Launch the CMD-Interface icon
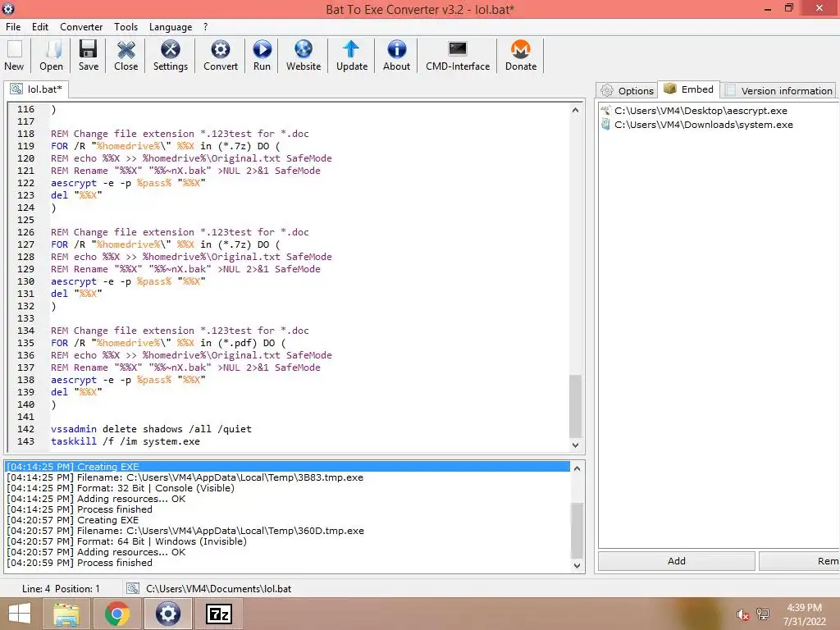Image resolution: width=840 pixels, height=630 pixels. (x=458, y=56)
